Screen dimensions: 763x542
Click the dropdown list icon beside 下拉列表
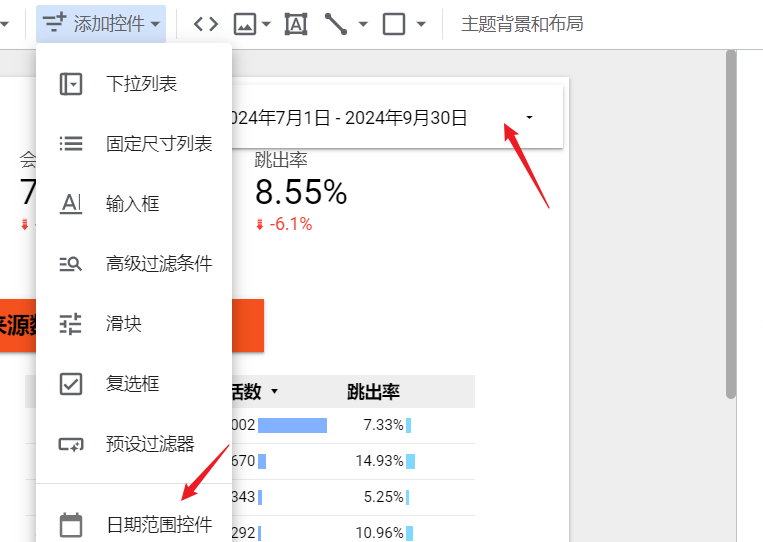pos(71,84)
